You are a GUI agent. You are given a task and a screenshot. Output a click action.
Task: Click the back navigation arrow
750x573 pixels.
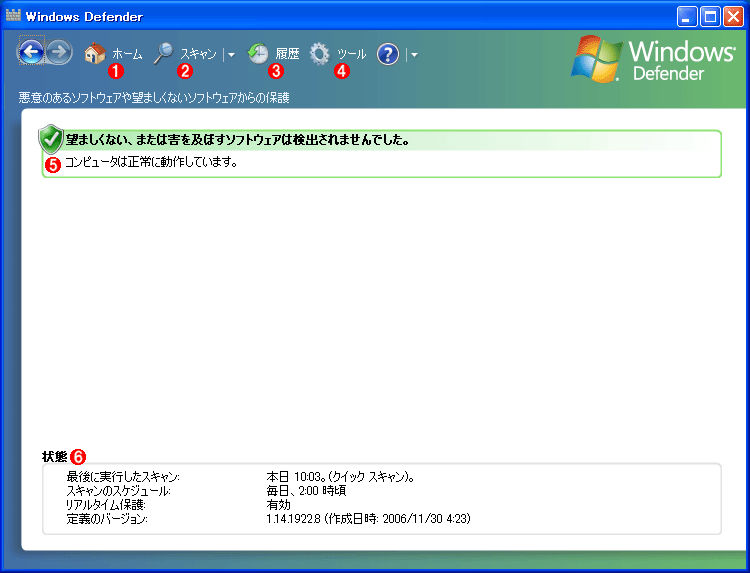click(x=32, y=51)
